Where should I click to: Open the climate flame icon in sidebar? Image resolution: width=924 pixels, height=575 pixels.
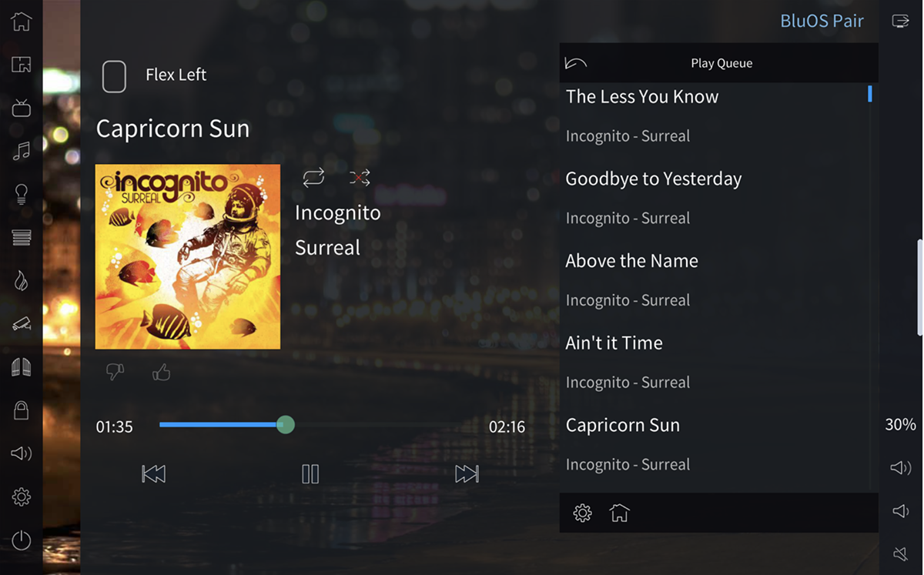coord(22,280)
